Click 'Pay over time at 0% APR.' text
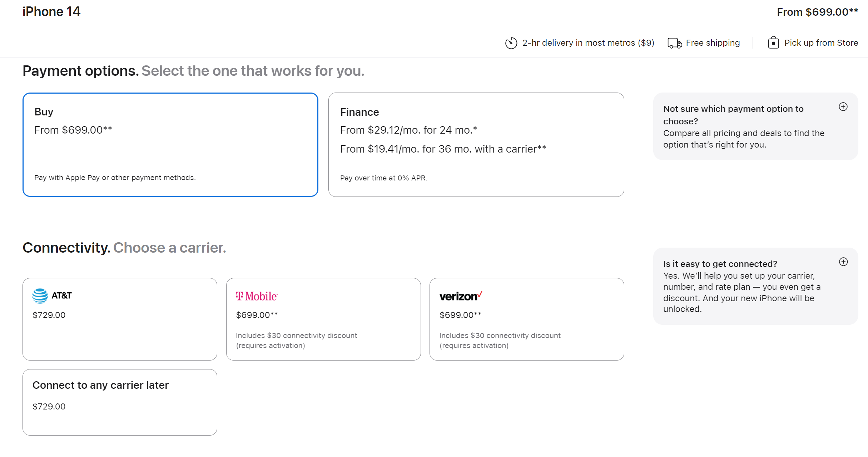Image resolution: width=868 pixels, height=457 pixels. click(x=384, y=178)
